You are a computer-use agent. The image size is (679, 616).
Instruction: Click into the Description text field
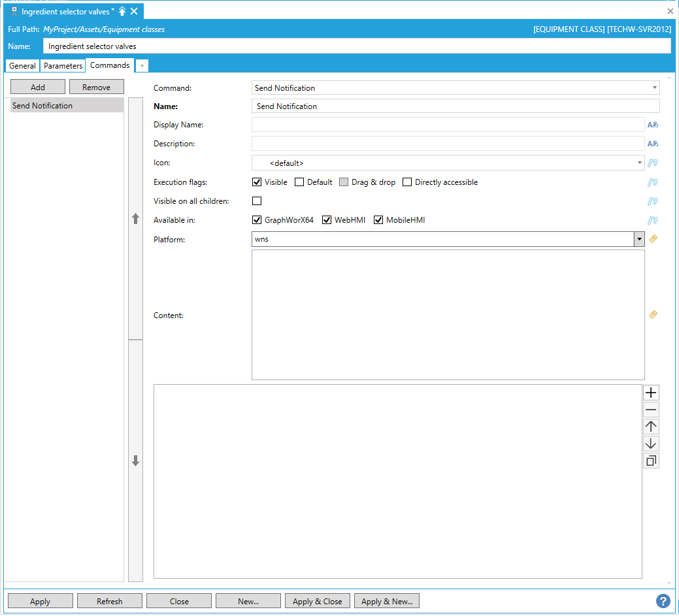coord(448,144)
